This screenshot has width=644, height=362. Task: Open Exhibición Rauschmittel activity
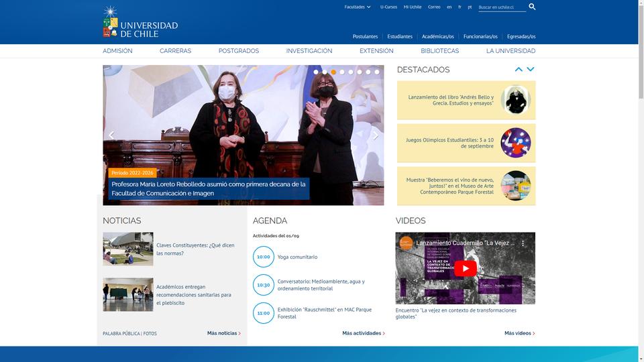pos(324,313)
